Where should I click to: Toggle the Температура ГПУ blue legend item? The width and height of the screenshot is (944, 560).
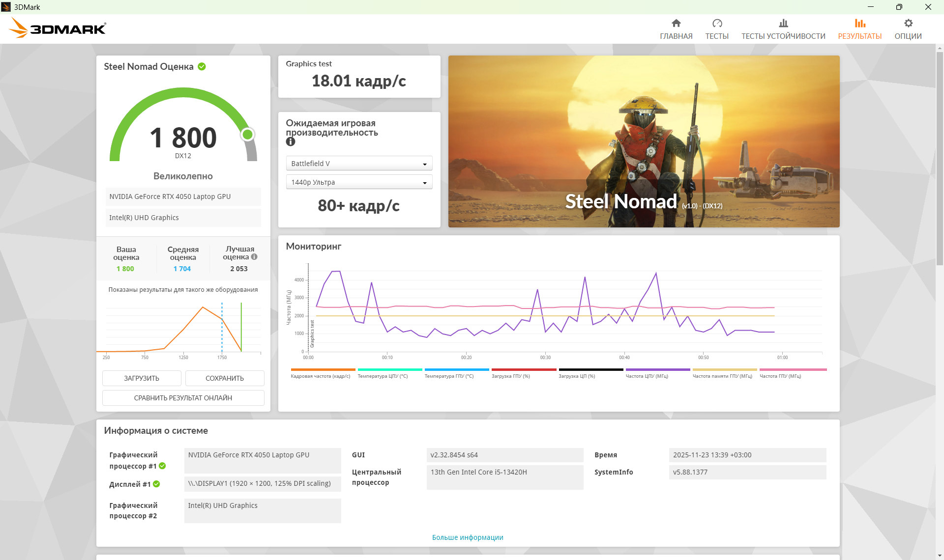(x=457, y=373)
